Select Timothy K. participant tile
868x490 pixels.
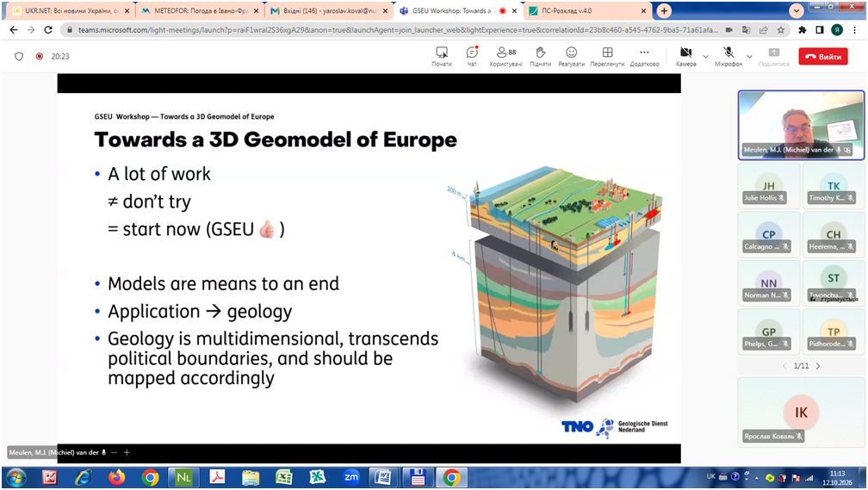(834, 187)
